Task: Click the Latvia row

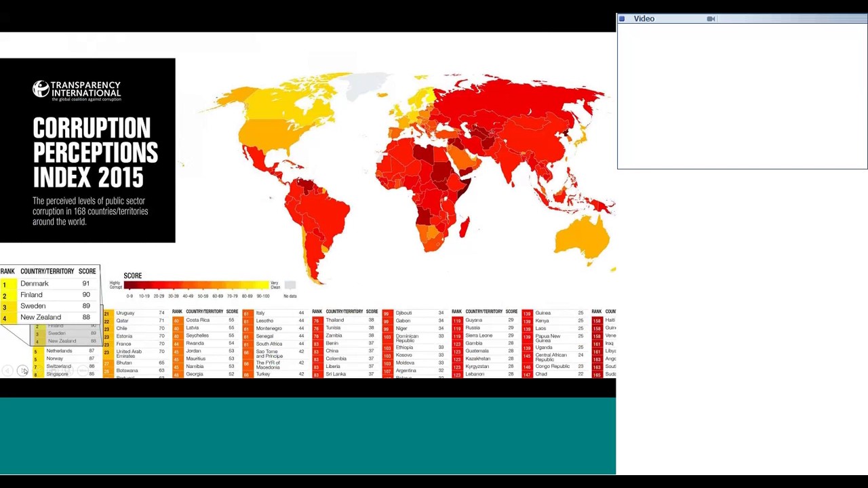Action: pyautogui.click(x=205, y=328)
